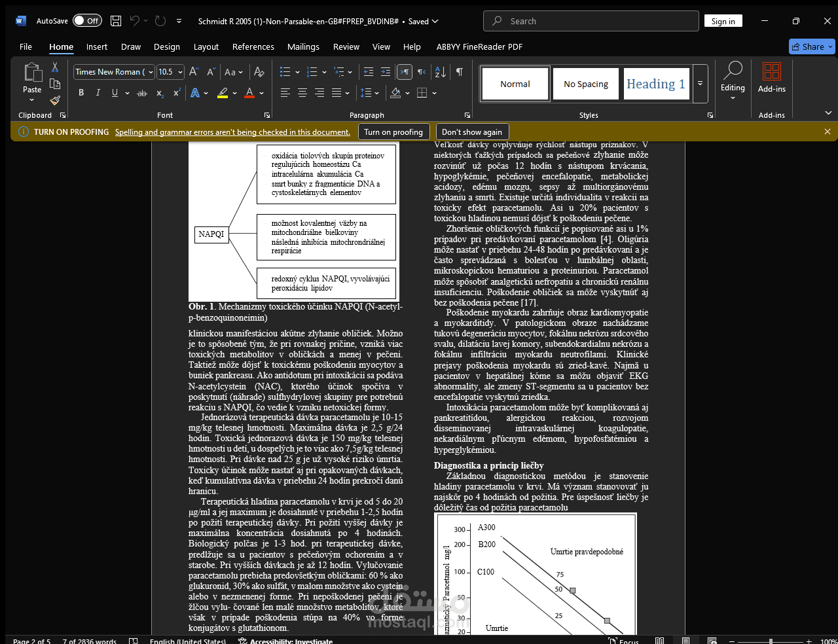Click the Cut scissors icon
The width and height of the screenshot is (838, 644).
[x=55, y=67]
